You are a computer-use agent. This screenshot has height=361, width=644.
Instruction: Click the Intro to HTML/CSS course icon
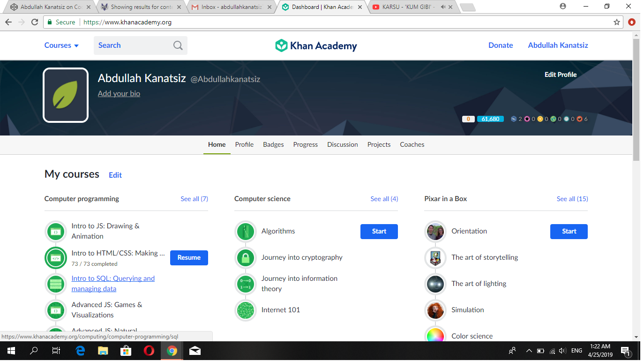point(56,258)
